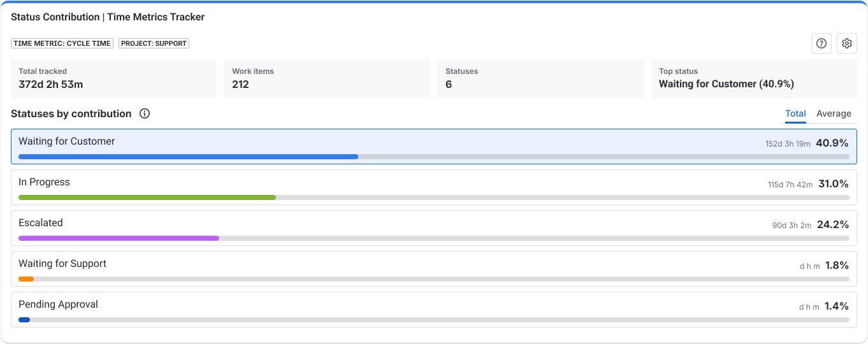Click the 90d 3h 2m duration
This screenshot has height=344, width=868.
(792, 226)
